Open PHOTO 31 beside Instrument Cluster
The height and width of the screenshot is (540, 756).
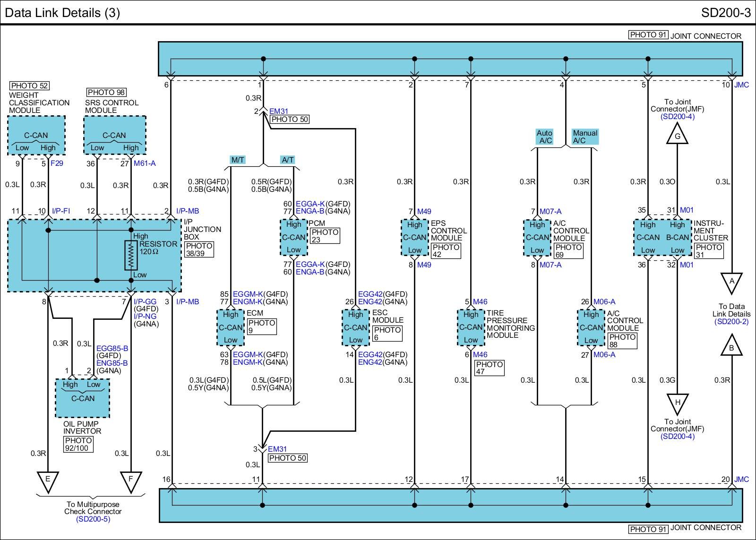click(709, 251)
